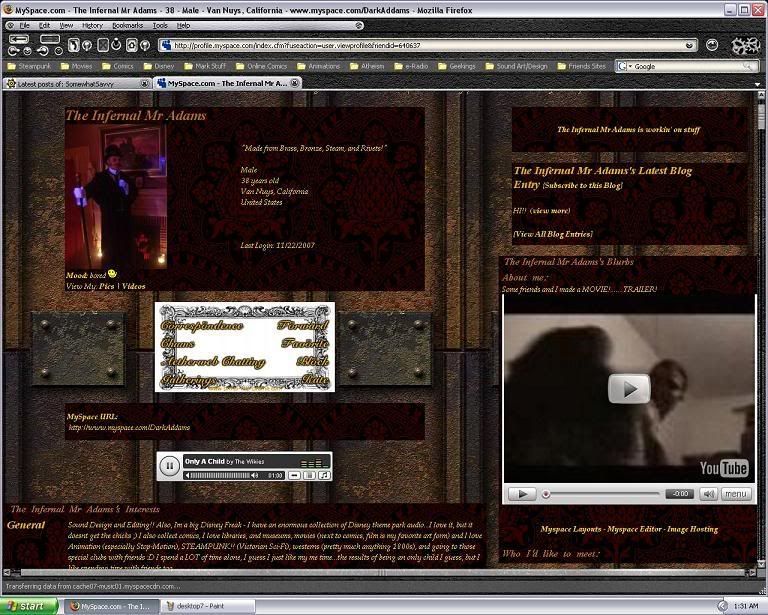
Task: Open the Mark Stuff bookmarks folder
Action: 205,66
